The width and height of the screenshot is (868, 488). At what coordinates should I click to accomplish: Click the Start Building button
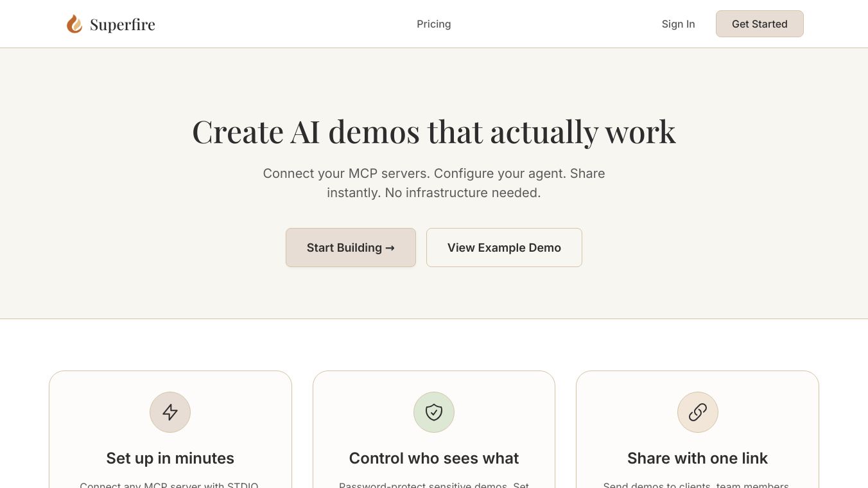pyautogui.click(x=351, y=247)
